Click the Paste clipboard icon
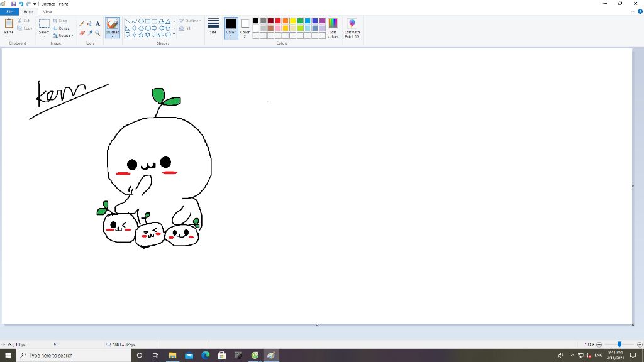The height and width of the screenshot is (362, 644). click(9, 23)
